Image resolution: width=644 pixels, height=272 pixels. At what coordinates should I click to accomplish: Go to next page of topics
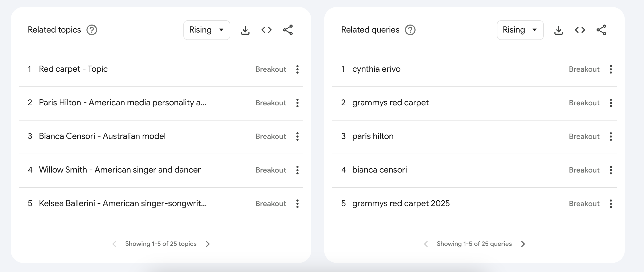pos(208,244)
